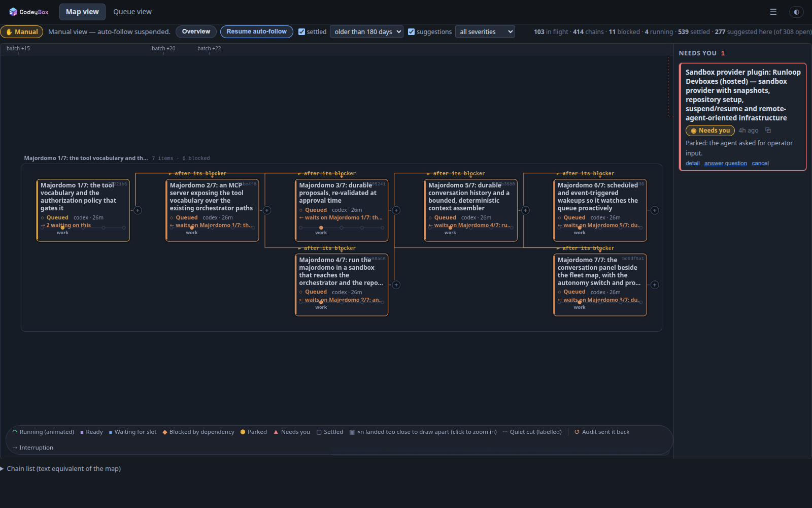This screenshot has width=812, height=508.
Task: Click the Running (animated) legend icon
Action: coord(15,432)
